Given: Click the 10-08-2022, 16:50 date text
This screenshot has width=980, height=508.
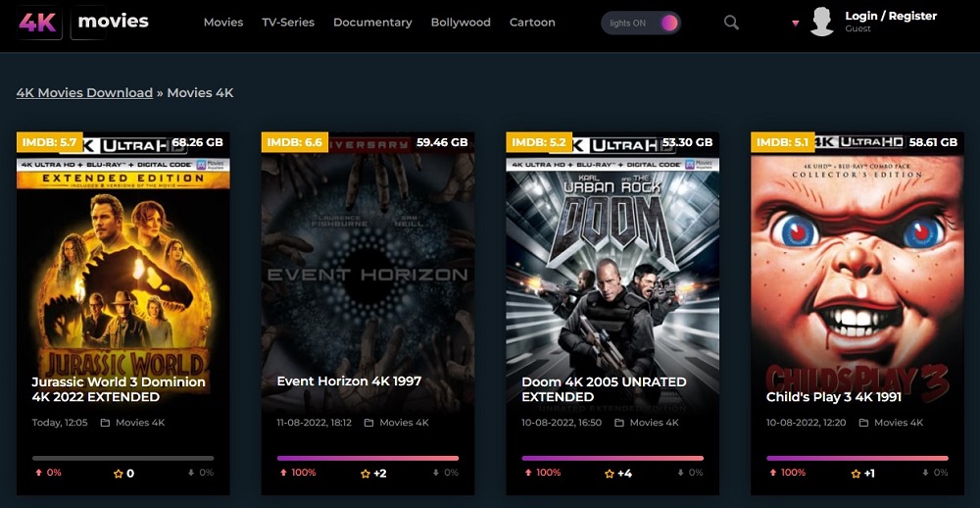Looking at the screenshot, I should 562,423.
